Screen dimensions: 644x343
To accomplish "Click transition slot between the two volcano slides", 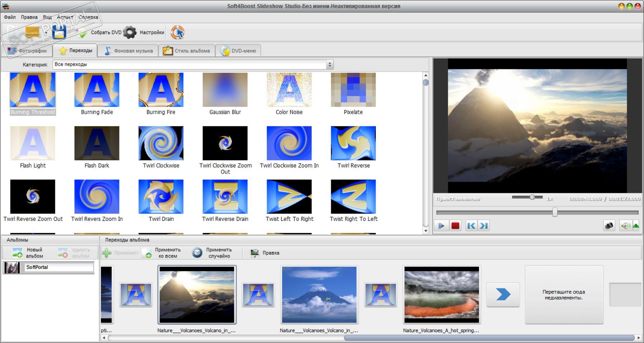I will (x=258, y=295).
